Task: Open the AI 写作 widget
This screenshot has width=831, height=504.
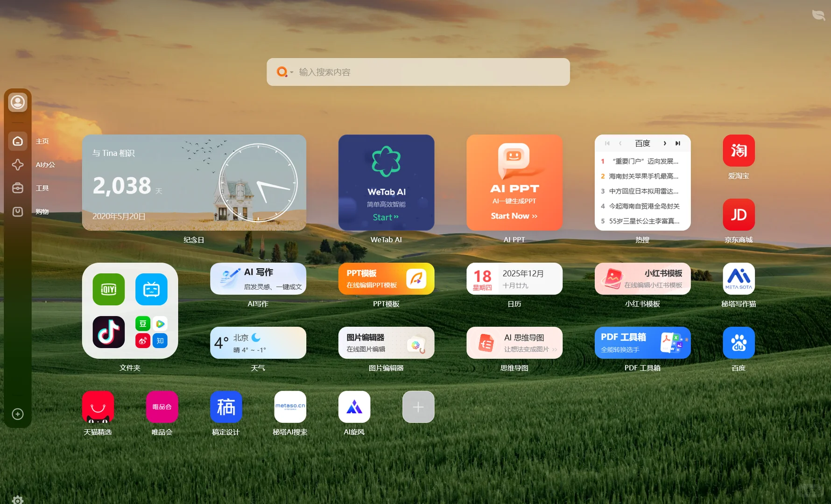Action: click(258, 279)
